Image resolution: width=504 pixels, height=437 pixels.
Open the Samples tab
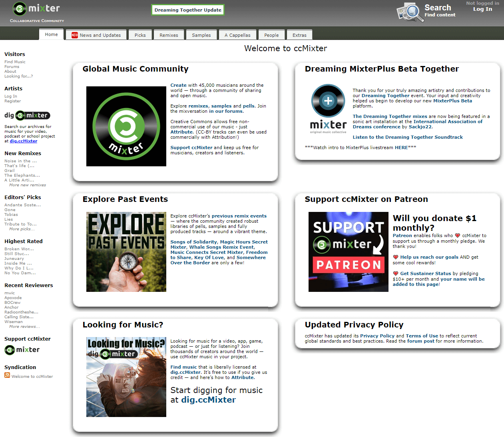tap(201, 35)
